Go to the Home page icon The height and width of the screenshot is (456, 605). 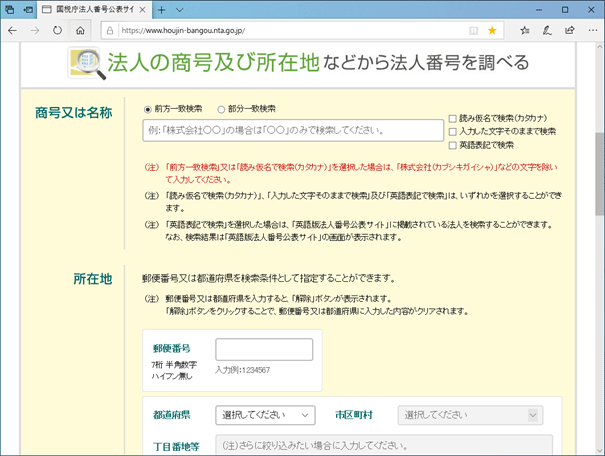[81, 31]
